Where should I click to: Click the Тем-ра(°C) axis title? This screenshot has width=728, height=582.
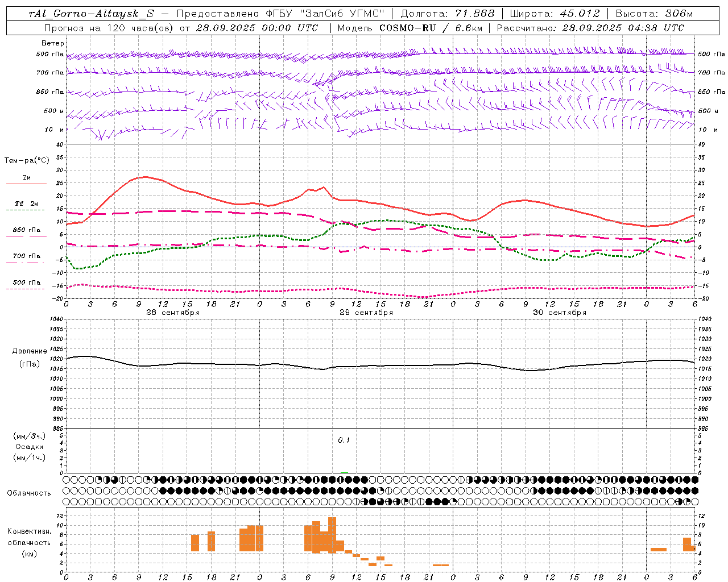tap(27, 161)
